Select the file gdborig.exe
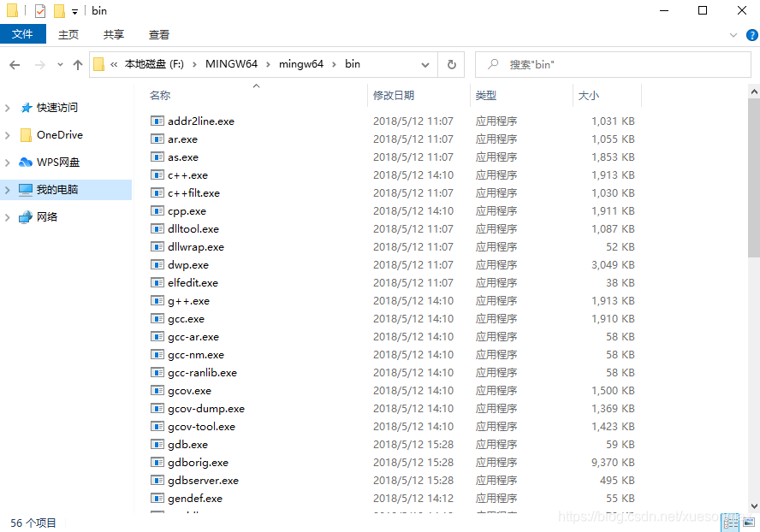Screen dimensions: 760x532 click(x=198, y=463)
